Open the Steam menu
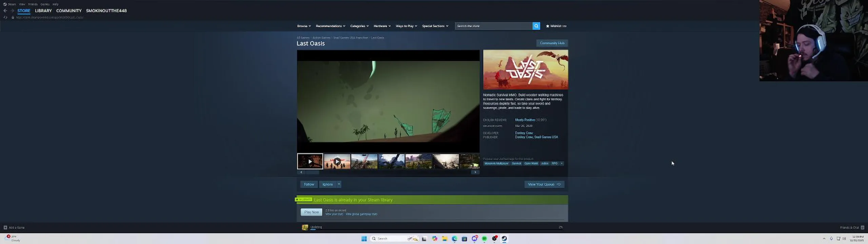 12,4
